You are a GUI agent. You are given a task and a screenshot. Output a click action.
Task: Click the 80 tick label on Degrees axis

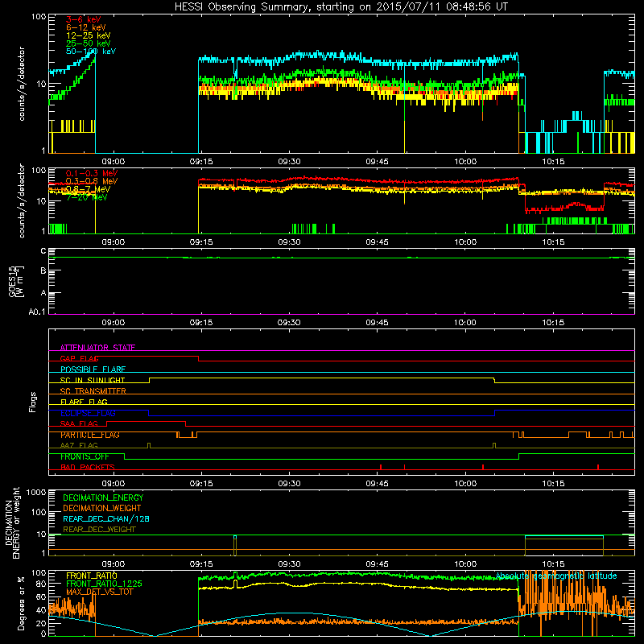pyautogui.click(x=41, y=584)
